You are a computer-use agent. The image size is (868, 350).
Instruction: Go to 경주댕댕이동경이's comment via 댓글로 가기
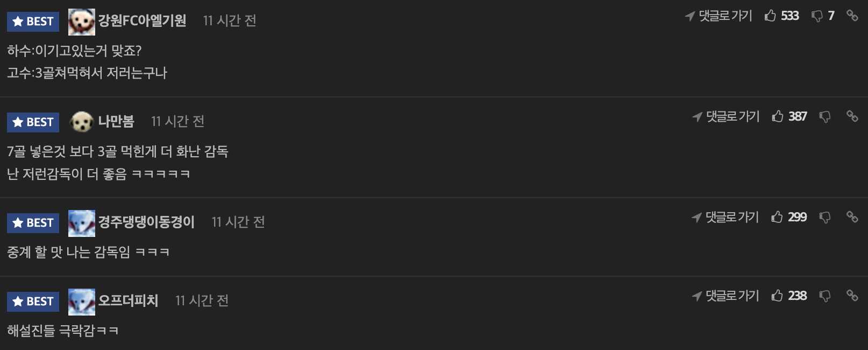(x=725, y=218)
